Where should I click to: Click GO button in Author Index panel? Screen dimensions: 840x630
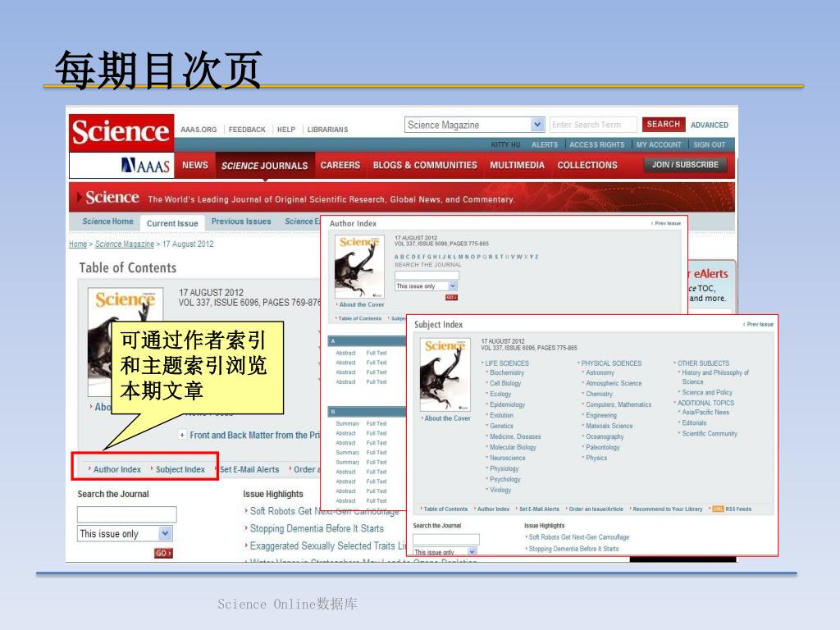(x=451, y=297)
